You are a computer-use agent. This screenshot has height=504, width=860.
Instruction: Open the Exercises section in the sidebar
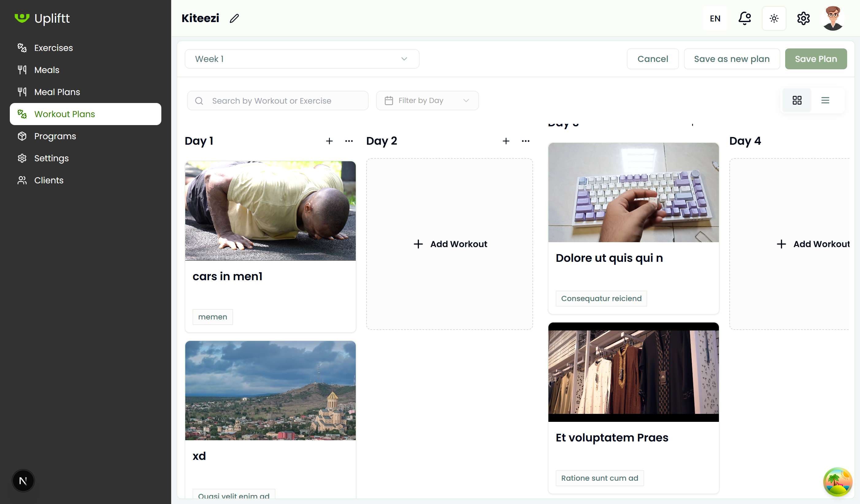click(x=53, y=48)
